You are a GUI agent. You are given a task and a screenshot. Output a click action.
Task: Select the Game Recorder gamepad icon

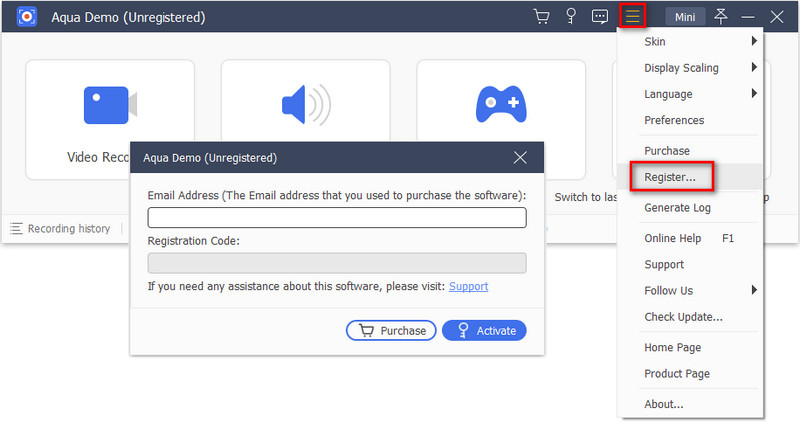click(x=501, y=104)
